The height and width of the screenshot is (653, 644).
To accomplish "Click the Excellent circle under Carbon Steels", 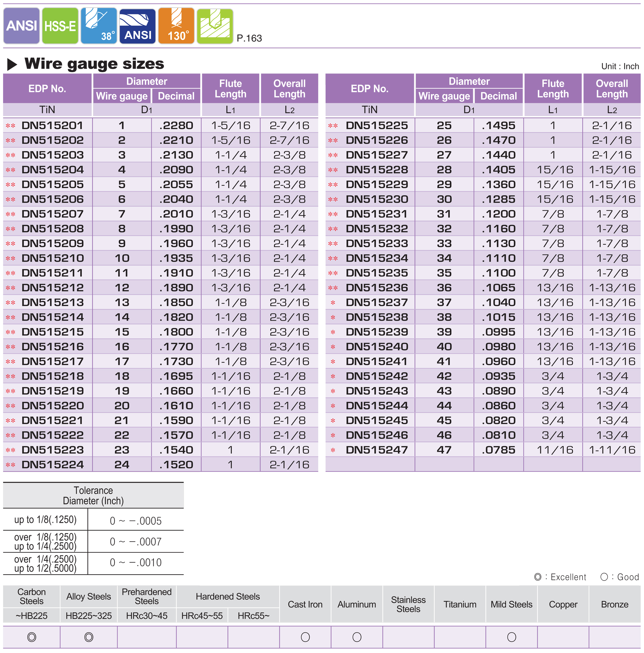I will click(x=31, y=637).
